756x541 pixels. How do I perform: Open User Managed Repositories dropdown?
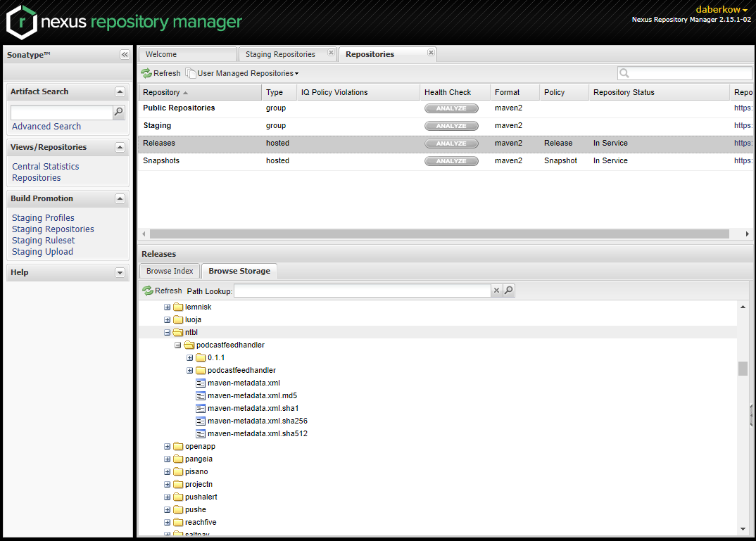[243, 73]
